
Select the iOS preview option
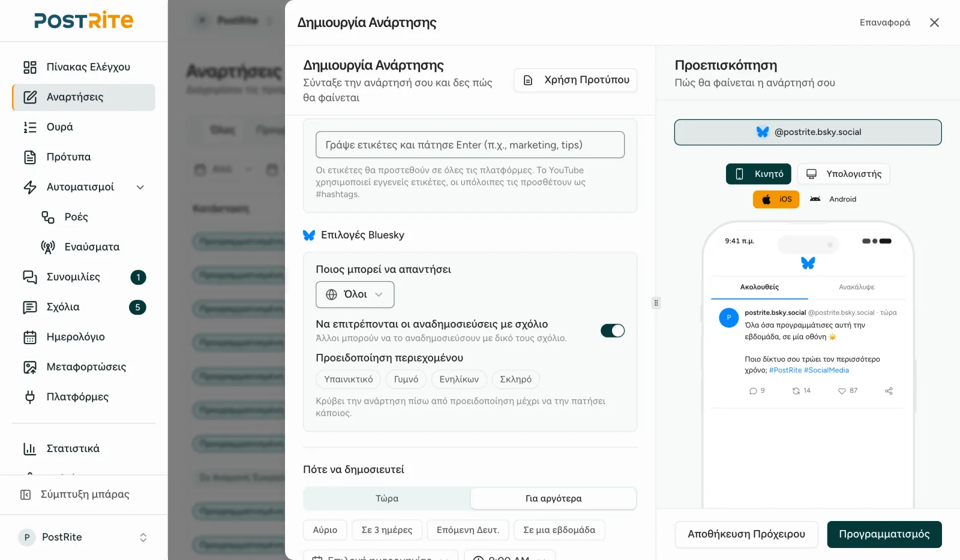click(776, 199)
